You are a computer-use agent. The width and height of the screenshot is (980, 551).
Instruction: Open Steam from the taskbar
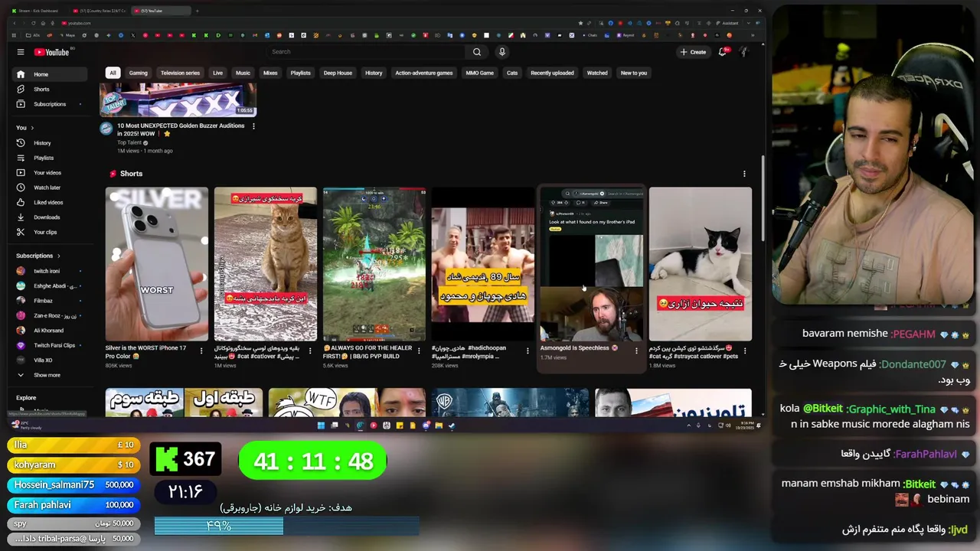tap(452, 425)
